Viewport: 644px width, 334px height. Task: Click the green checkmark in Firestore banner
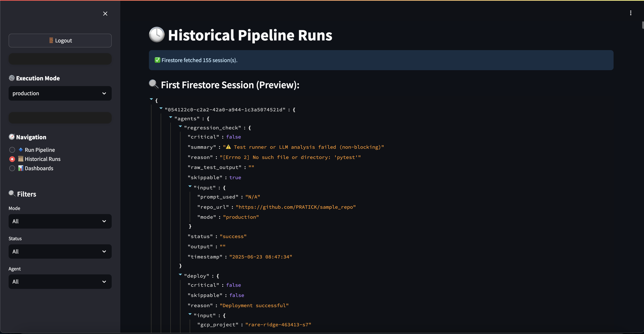[157, 60]
